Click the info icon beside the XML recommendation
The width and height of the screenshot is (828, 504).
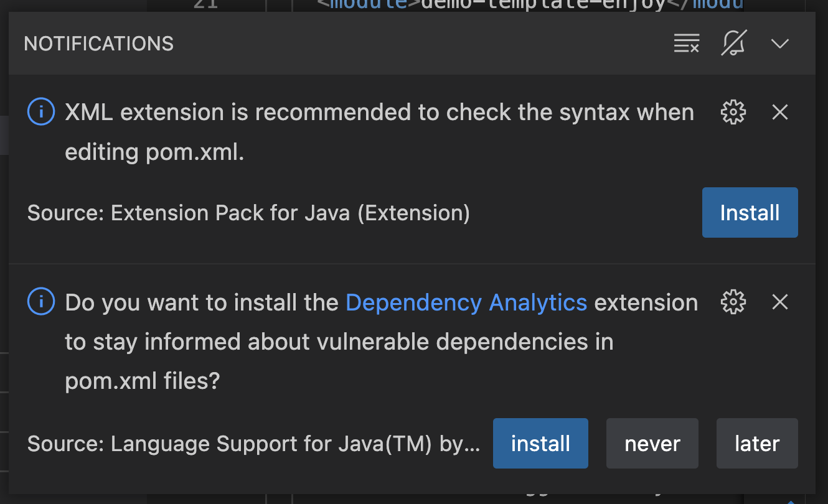pos(40,113)
